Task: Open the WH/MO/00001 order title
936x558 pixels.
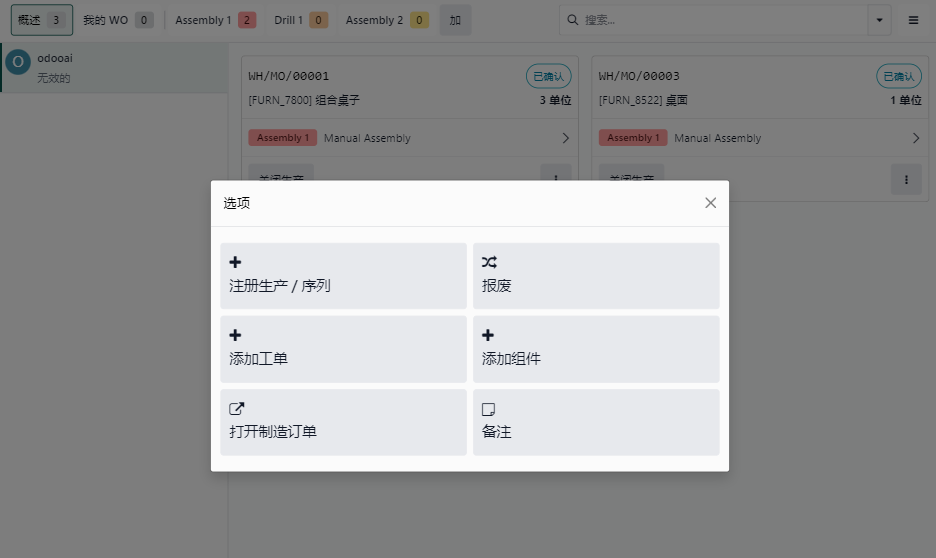Action: [x=289, y=76]
